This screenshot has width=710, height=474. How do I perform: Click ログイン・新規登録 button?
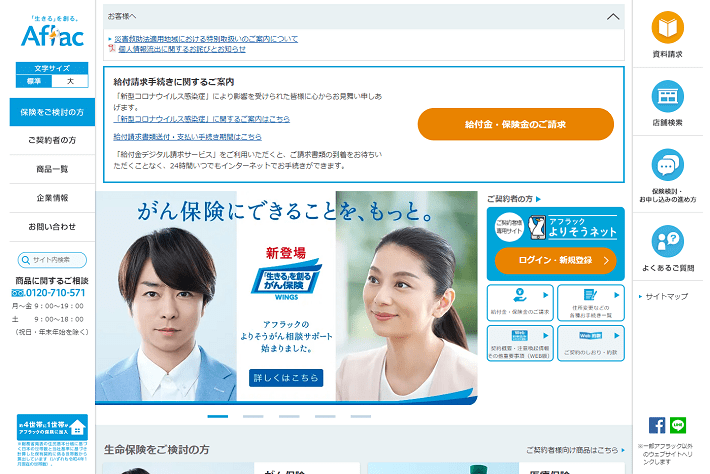[556, 260]
